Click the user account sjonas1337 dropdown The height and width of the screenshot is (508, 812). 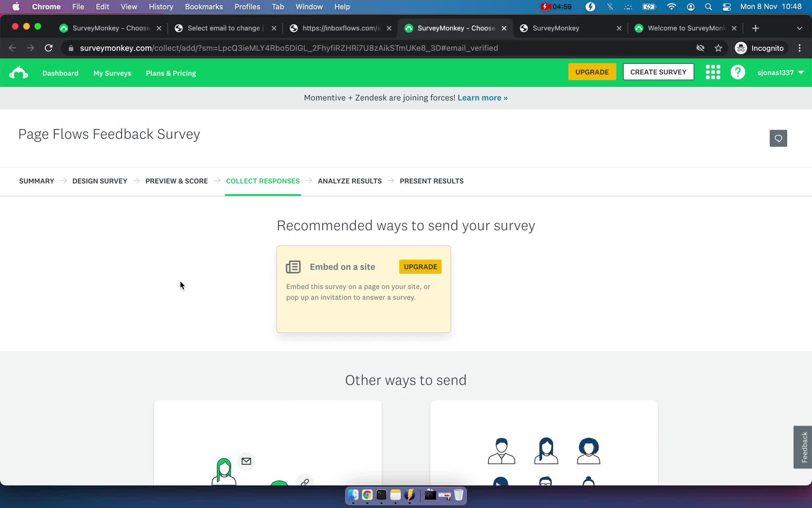click(781, 72)
